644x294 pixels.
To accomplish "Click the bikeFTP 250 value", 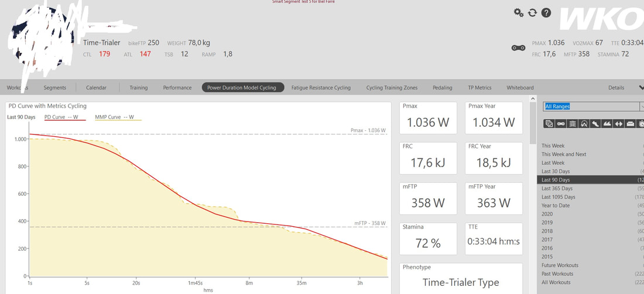I will [x=153, y=43].
